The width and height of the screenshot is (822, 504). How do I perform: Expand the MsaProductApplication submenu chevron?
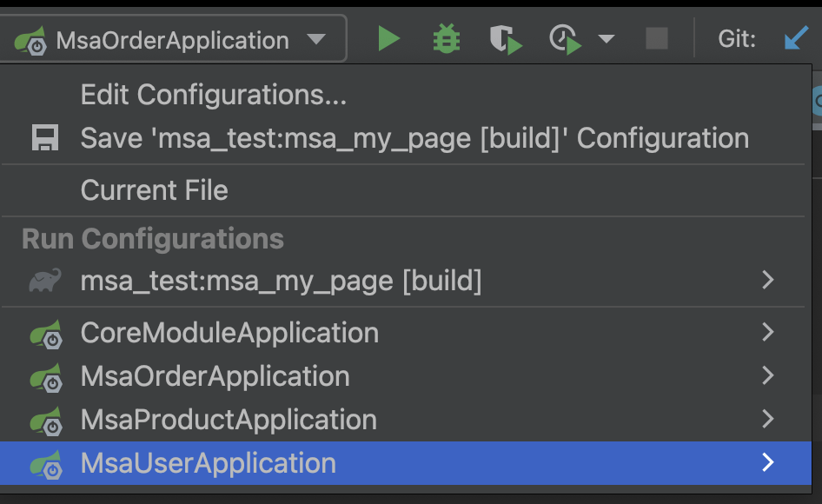(768, 419)
